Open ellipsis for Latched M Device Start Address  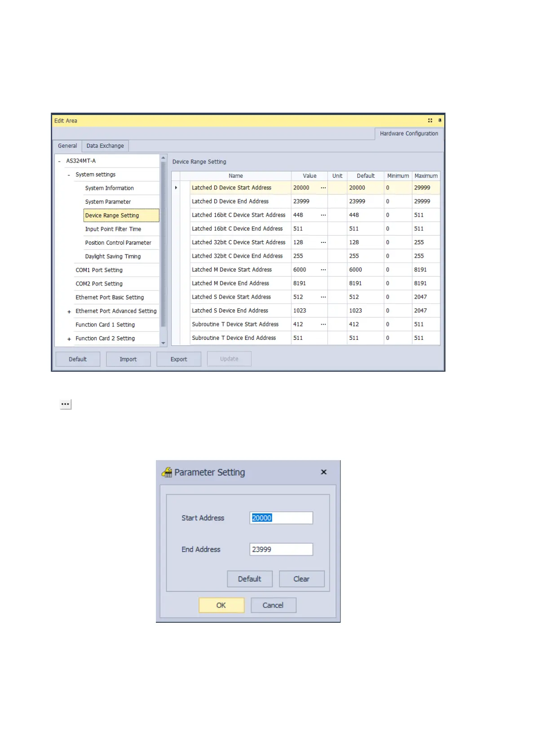(x=323, y=270)
